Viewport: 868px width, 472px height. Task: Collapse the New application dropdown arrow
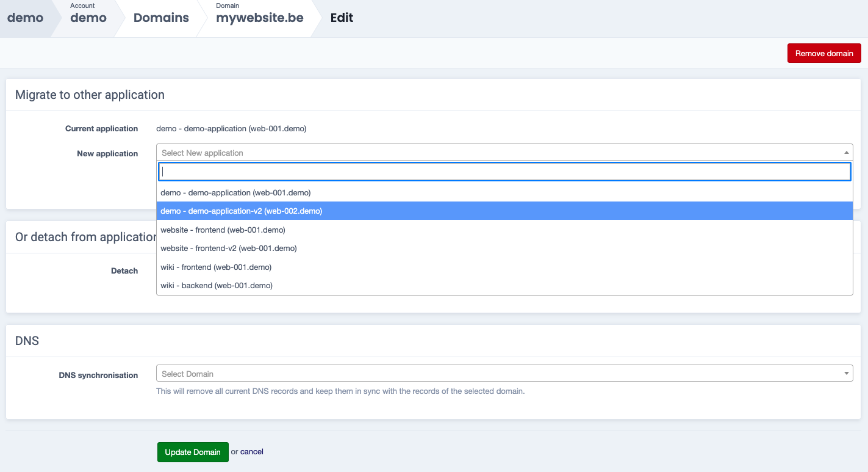point(846,153)
